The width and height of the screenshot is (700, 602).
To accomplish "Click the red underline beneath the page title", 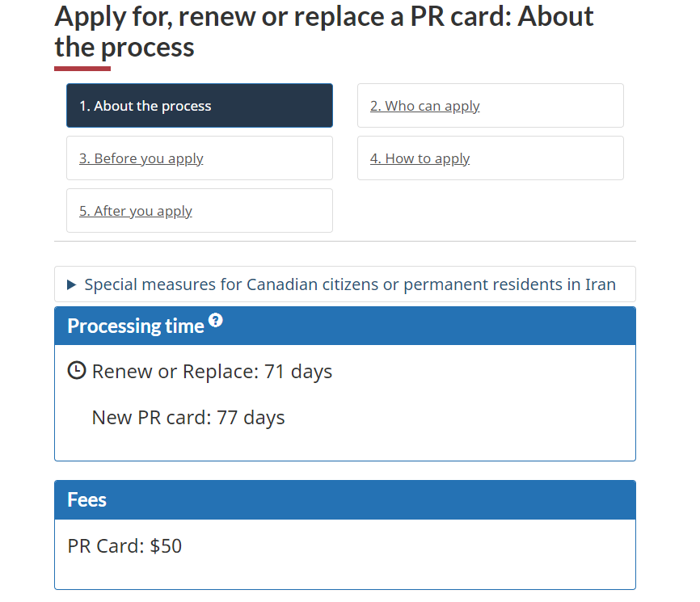I will point(82,69).
